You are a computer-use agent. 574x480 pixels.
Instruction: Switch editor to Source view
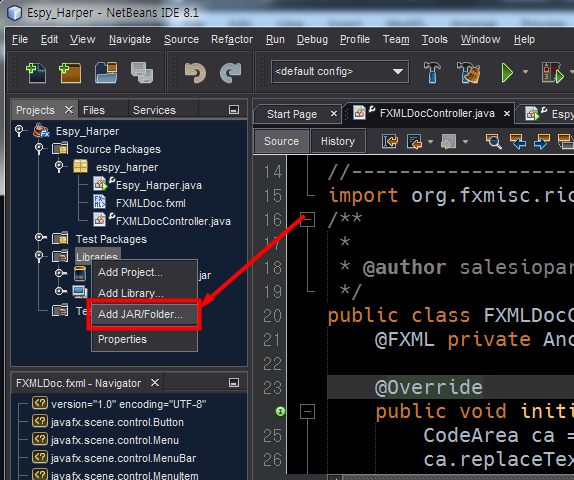[281, 141]
